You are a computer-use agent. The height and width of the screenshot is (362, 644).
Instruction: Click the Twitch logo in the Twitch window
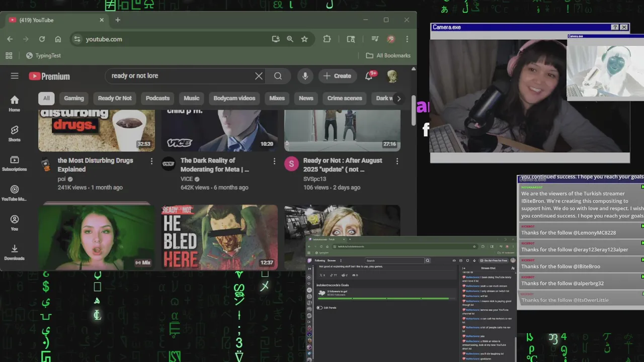pos(309,260)
